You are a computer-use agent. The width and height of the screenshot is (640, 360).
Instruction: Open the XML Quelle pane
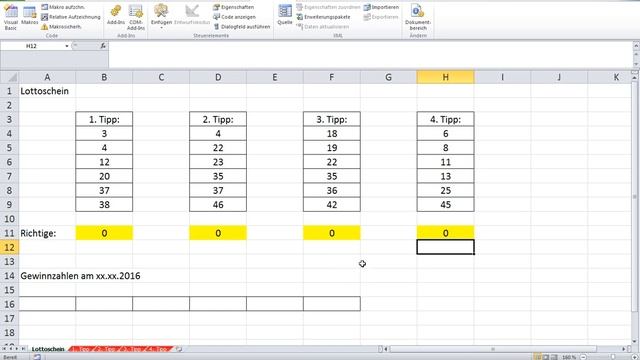point(284,16)
